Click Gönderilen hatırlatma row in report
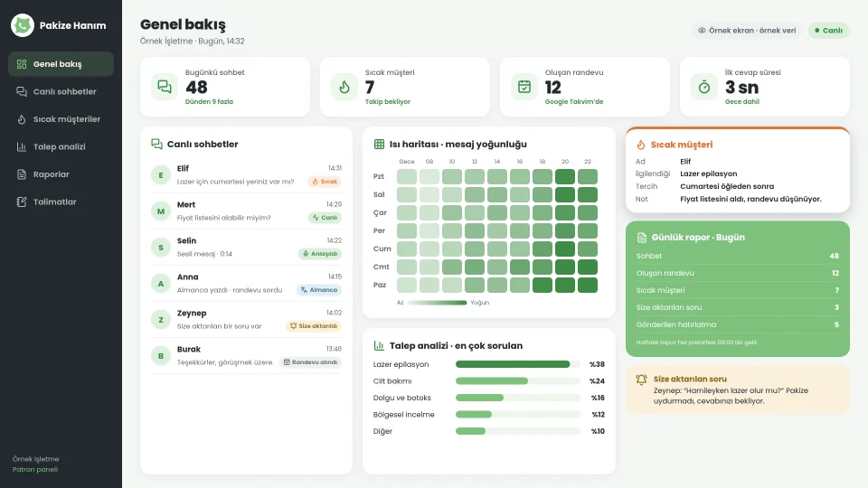 pos(738,324)
